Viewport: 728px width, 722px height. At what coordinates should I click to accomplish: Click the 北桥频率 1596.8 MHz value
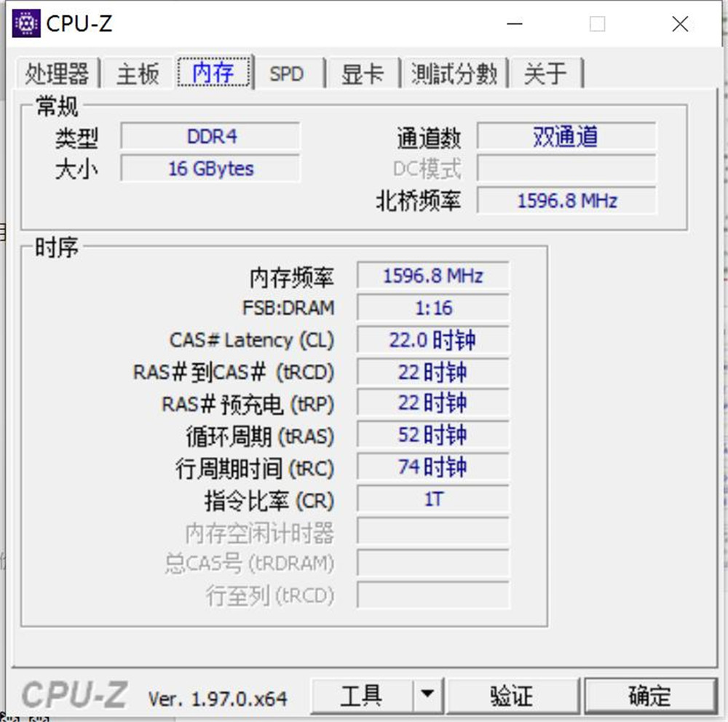566,201
